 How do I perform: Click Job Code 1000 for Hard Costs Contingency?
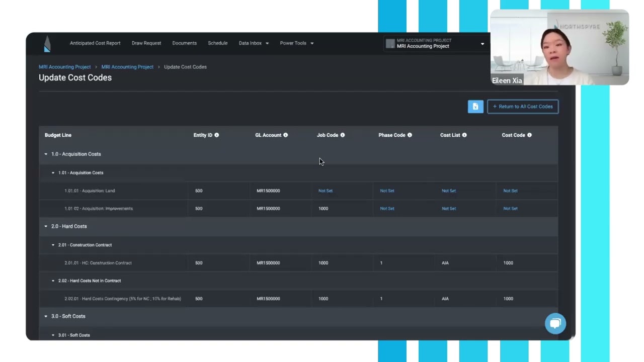tap(323, 299)
